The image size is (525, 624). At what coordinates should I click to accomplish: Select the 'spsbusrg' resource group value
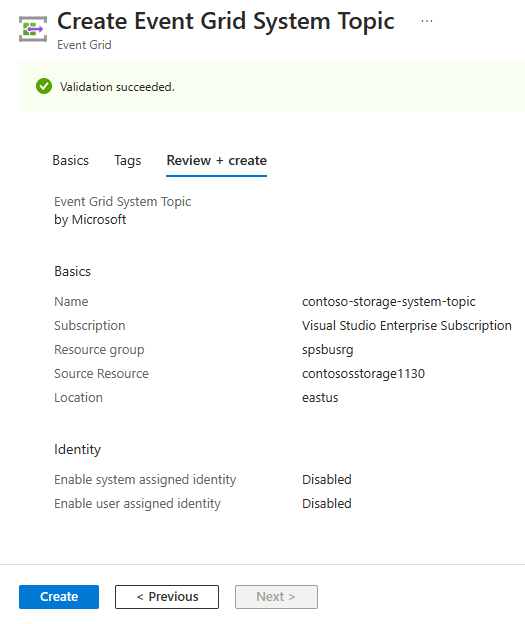click(x=327, y=350)
